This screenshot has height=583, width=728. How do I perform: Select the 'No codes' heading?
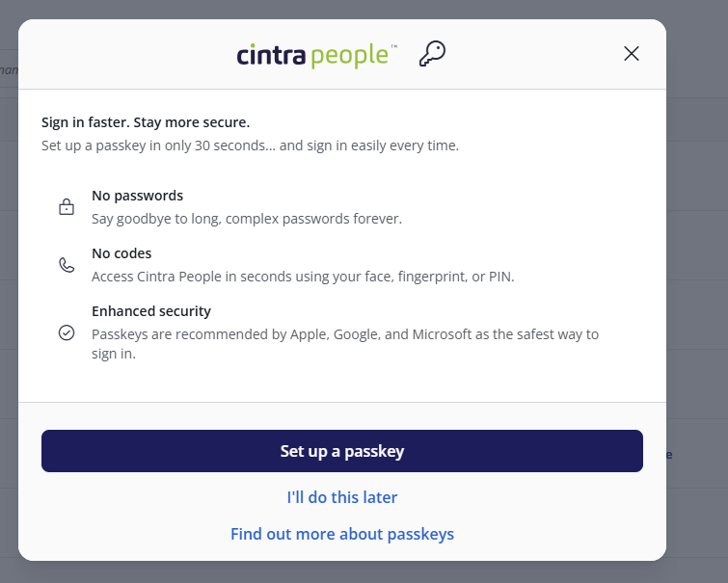(121, 253)
